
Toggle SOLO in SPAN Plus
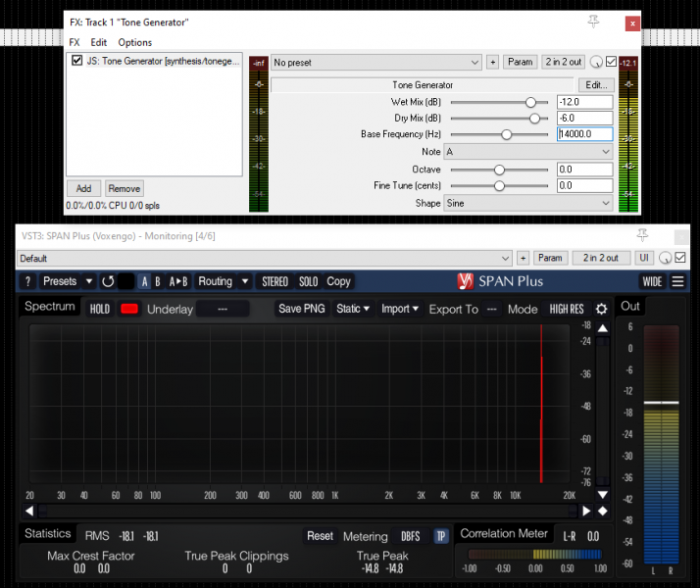click(309, 281)
